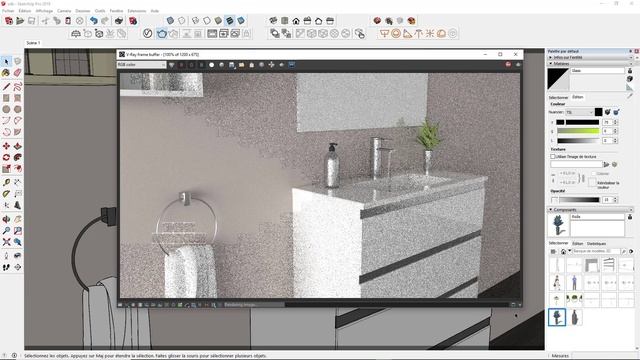The width and height of the screenshot is (640, 360).
Task: Select the Freehand drawing tool
Action: point(18,87)
